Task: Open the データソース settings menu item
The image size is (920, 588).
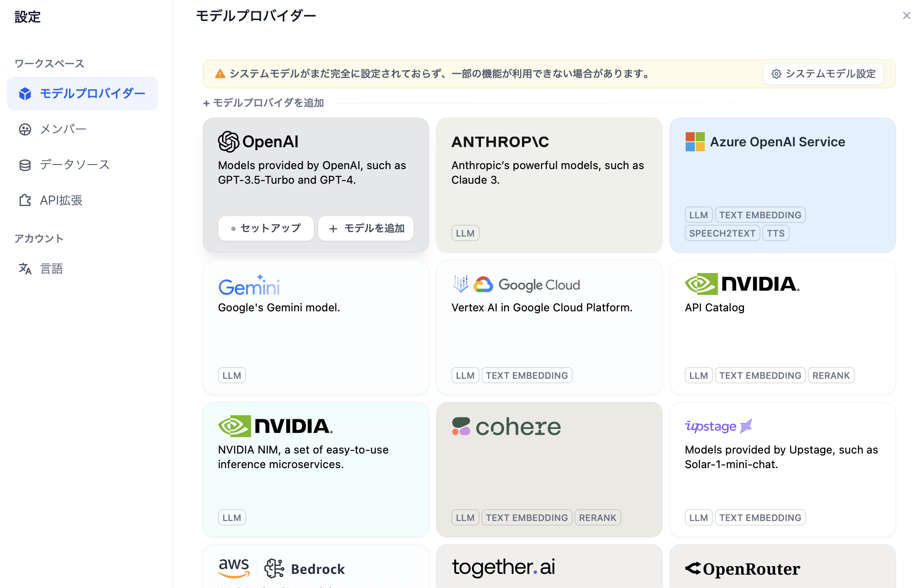Action: [75, 165]
